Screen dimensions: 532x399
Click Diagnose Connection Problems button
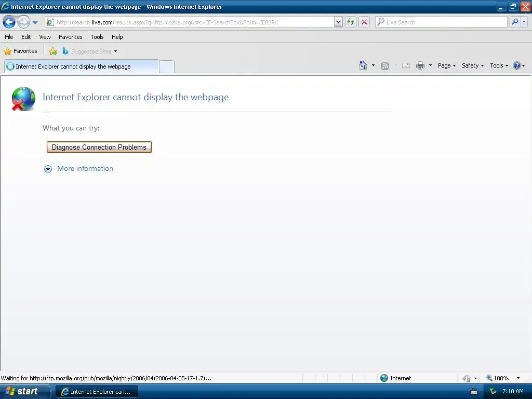pos(99,147)
